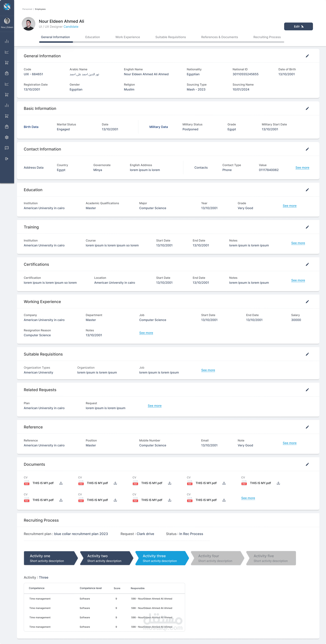This screenshot has height=644, width=326.
Task: Click pencil icon beside Working Experience
Action: (x=307, y=302)
